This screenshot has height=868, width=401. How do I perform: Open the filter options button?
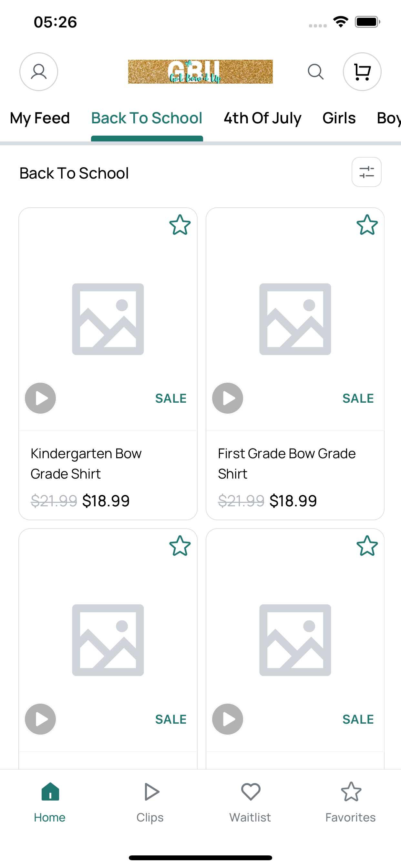coord(367,172)
